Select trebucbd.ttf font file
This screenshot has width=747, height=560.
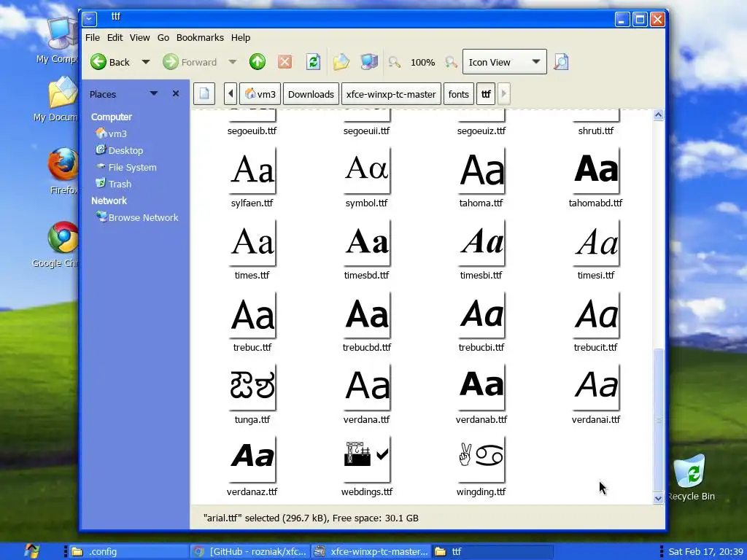tap(366, 322)
